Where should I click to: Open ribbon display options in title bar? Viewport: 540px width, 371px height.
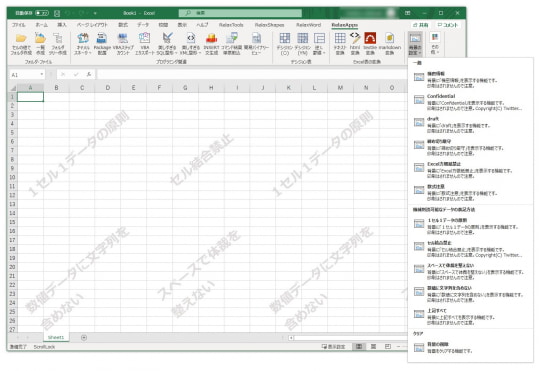pyautogui.click(x=407, y=13)
